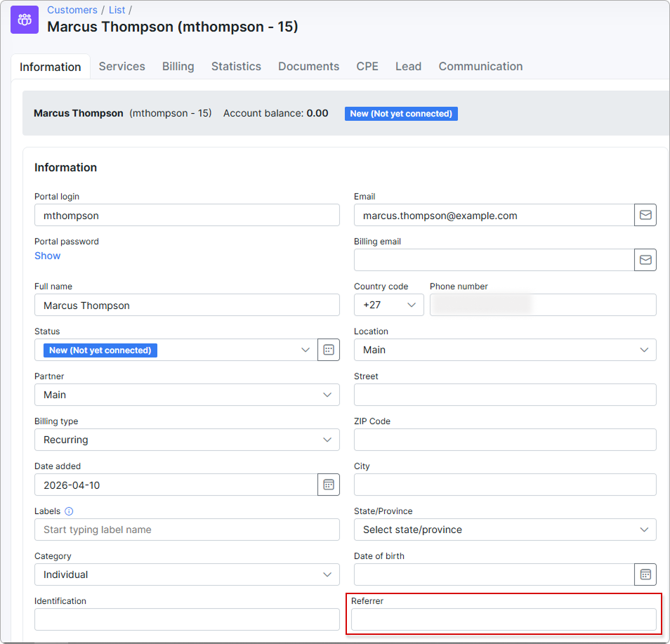Click the purple Customers module icon
Screen dimensions: 670x644
tap(25, 20)
